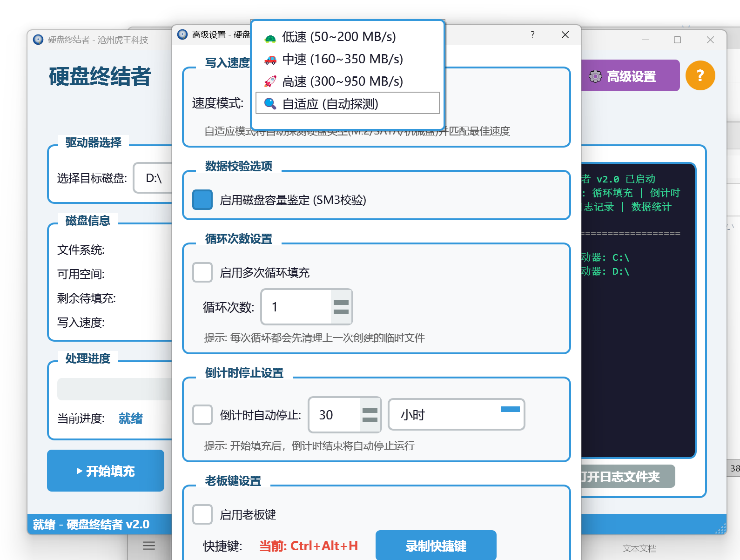Click the loop count stepper arrows
This screenshot has height=560, width=740.
tap(341, 307)
